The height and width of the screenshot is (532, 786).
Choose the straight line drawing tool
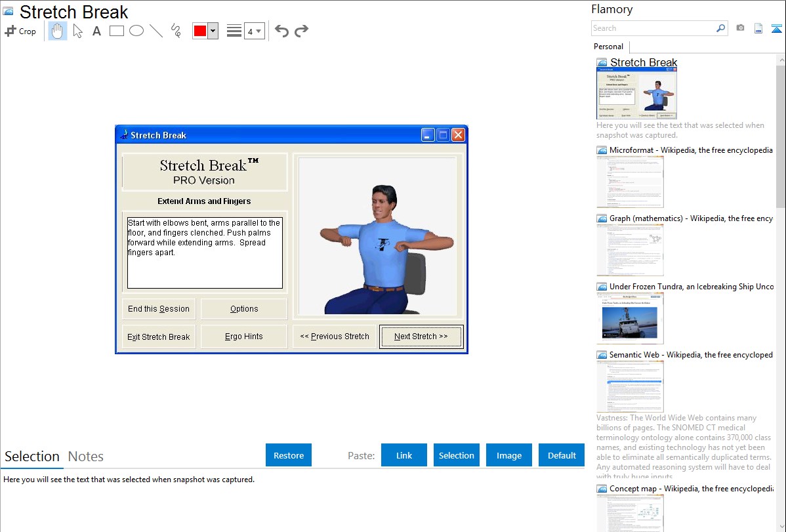[156, 31]
